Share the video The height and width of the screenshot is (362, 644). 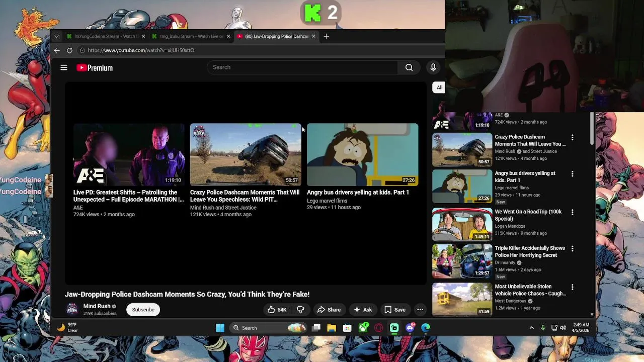329,310
